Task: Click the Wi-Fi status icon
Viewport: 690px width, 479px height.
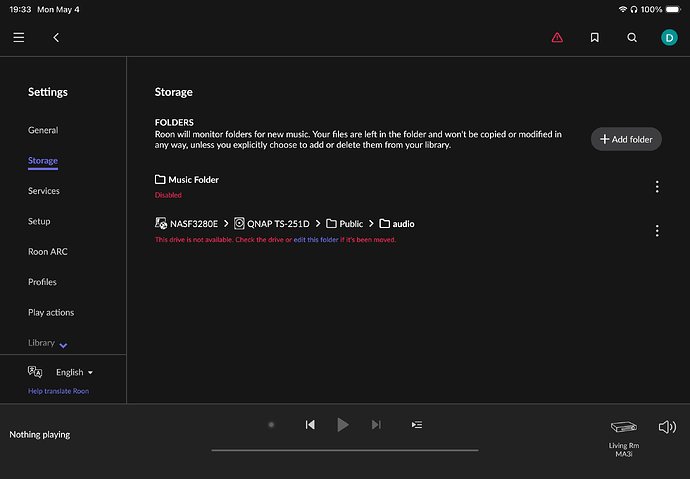Action: pyautogui.click(x=622, y=9)
